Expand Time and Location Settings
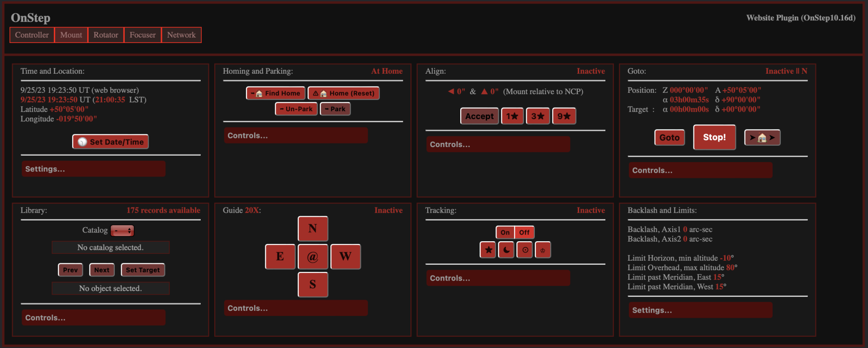Image resolution: width=868 pixels, height=348 pixels. pyautogui.click(x=94, y=169)
